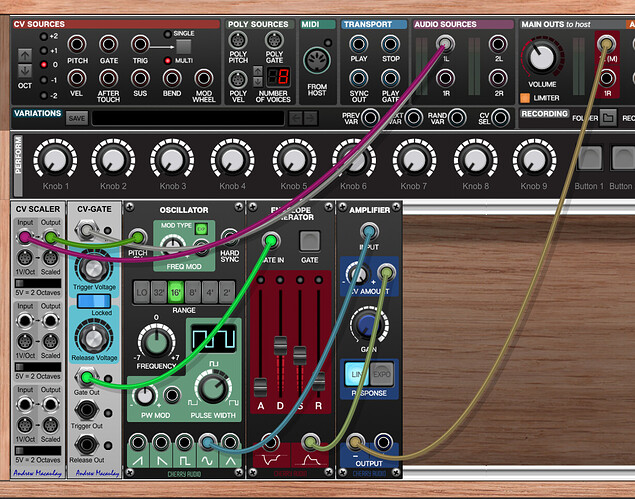Screen dimensions: 635x499
Task: Click the RAND VAR jack
Action: pyautogui.click(x=457, y=118)
